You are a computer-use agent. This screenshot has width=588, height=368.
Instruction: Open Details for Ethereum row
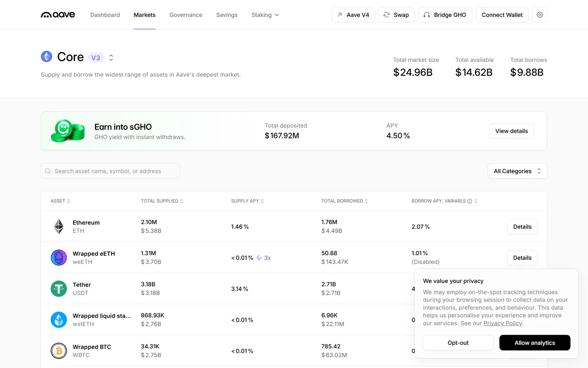(x=522, y=227)
